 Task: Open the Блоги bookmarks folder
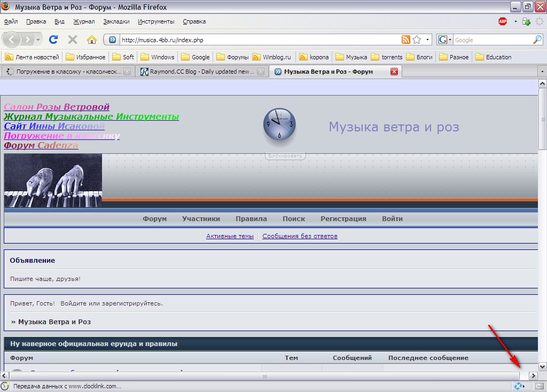coord(419,57)
